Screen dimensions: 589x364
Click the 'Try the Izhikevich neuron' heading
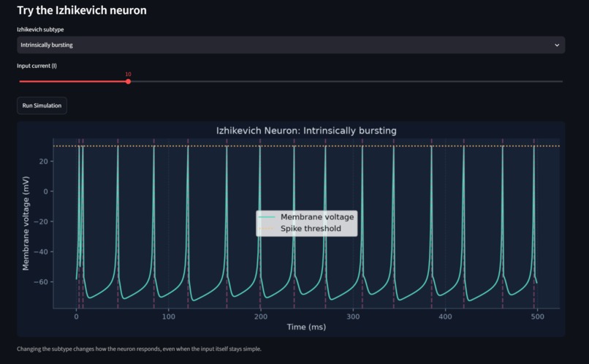[82, 10]
